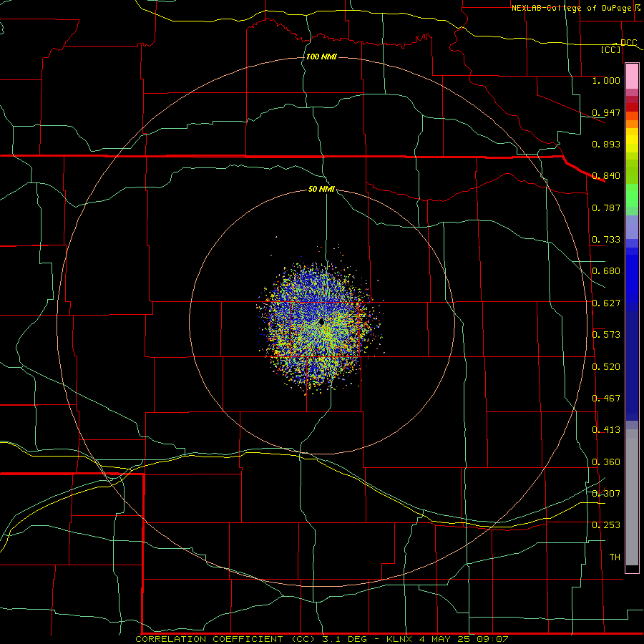Select the 0.307 scale value

pos(606,493)
